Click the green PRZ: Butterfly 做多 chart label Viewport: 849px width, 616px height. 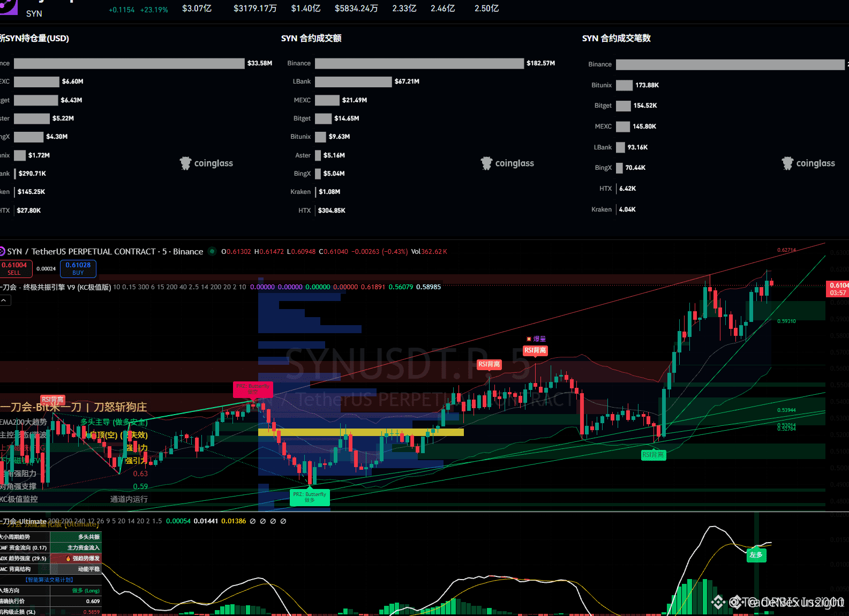pyautogui.click(x=310, y=497)
